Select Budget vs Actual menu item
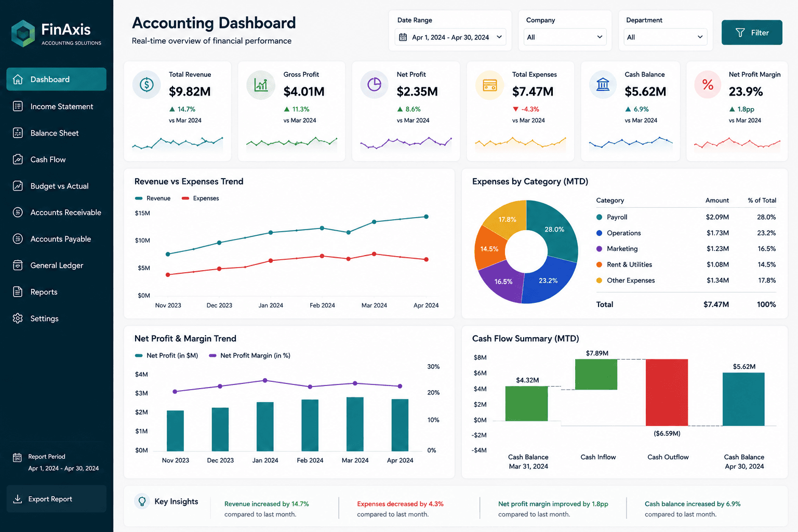Image resolution: width=798 pixels, height=532 pixels. (x=56, y=186)
